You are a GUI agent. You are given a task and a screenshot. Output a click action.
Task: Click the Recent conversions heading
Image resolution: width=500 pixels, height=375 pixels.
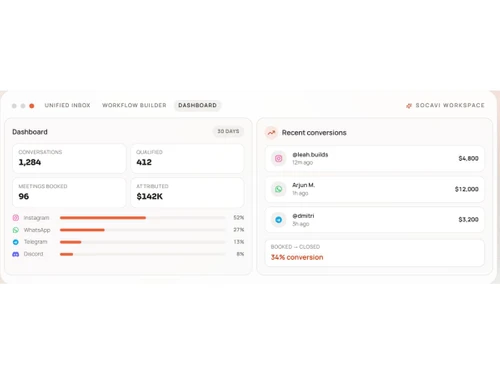pyautogui.click(x=314, y=133)
